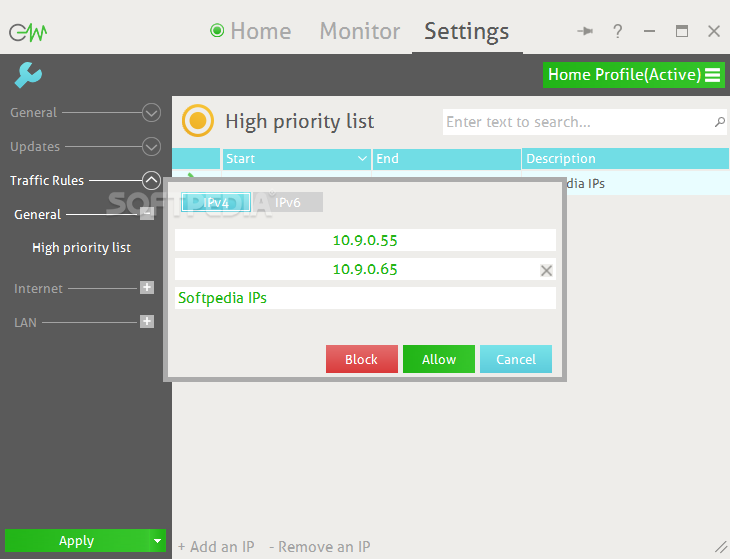Select the Traffic Rules sidebar label
730x559 pixels.
[x=47, y=181]
